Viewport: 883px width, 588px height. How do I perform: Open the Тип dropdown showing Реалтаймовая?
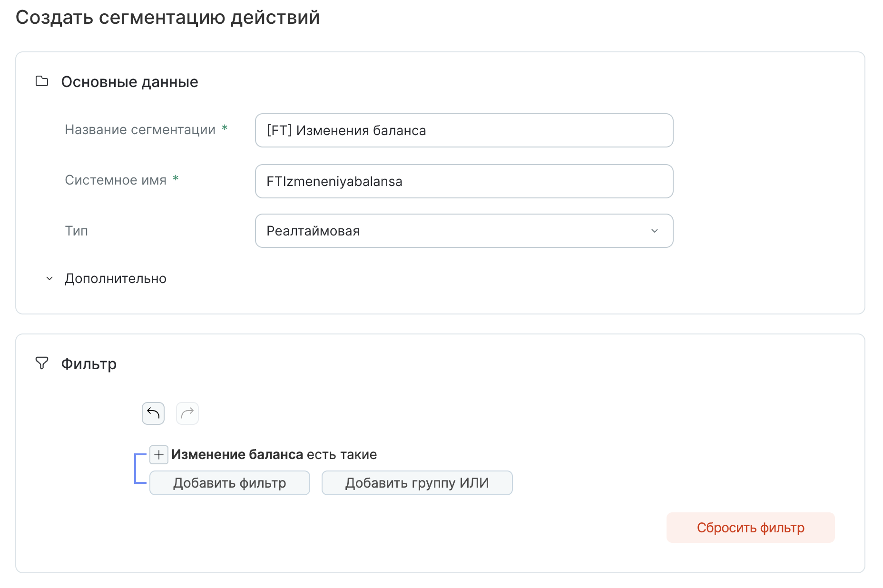click(x=464, y=231)
